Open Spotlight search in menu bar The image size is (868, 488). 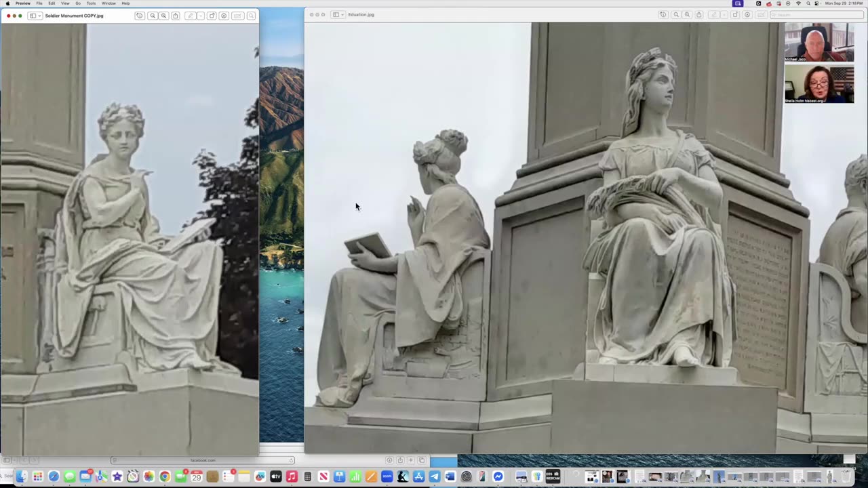point(808,3)
